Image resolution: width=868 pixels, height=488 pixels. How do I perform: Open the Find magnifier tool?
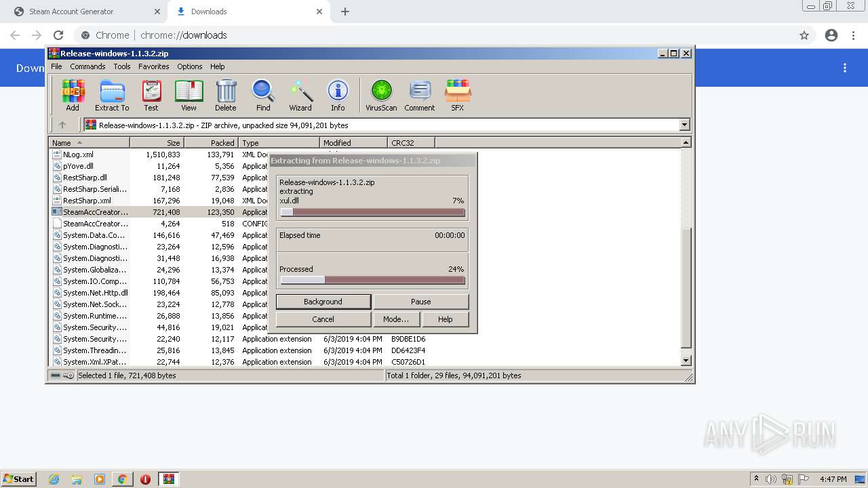coord(263,95)
